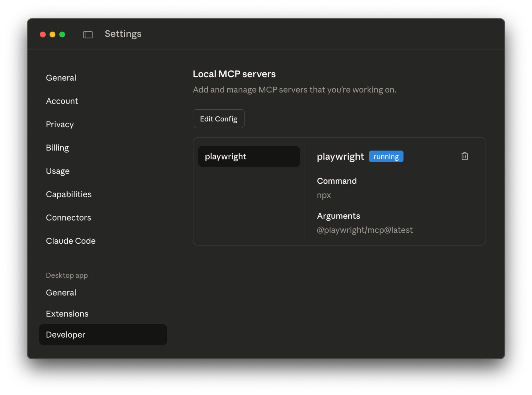Open the Billing settings section
The width and height of the screenshot is (532, 395).
[x=57, y=148]
